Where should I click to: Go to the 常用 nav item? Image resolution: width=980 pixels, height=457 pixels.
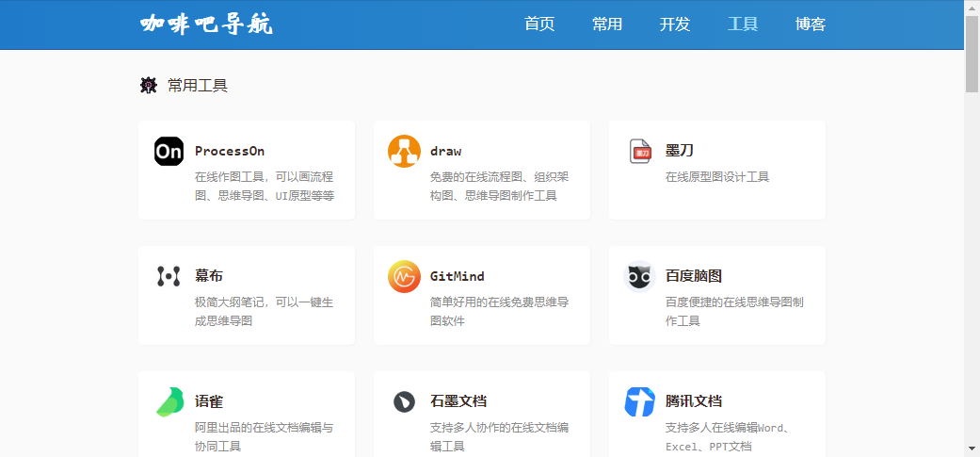click(x=607, y=24)
